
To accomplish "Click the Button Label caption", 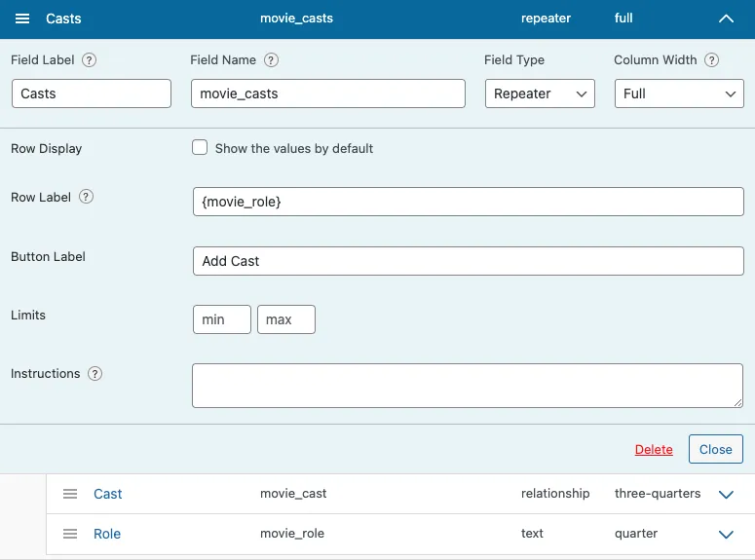I will pos(48,257).
